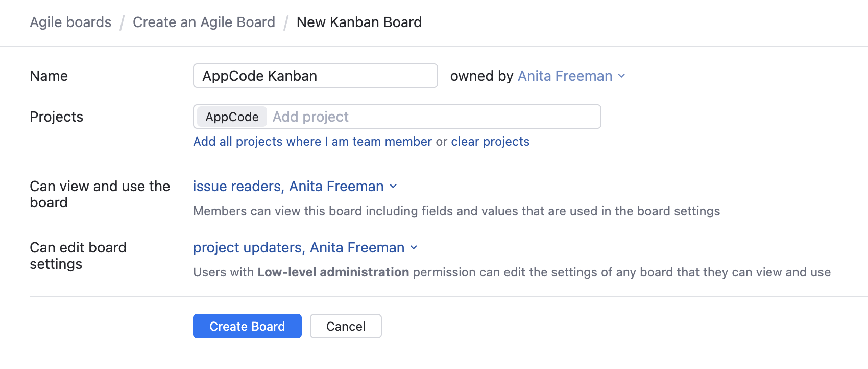Viewport: 868px width, 369px height.
Task: Expand the project updaters editing dropdown
Action: pyautogui.click(x=298, y=248)
